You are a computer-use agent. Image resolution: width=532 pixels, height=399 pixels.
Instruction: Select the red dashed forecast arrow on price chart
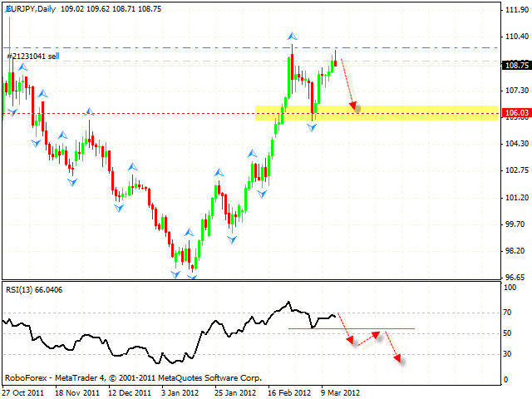tap(347, 83)
